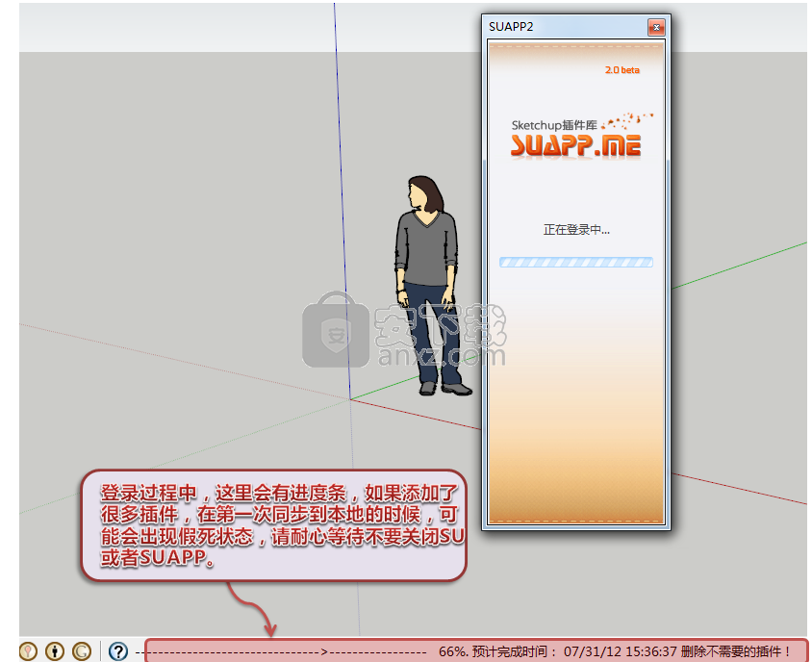
Task: Click the geo-location icon in status bar
Action: 28,651
